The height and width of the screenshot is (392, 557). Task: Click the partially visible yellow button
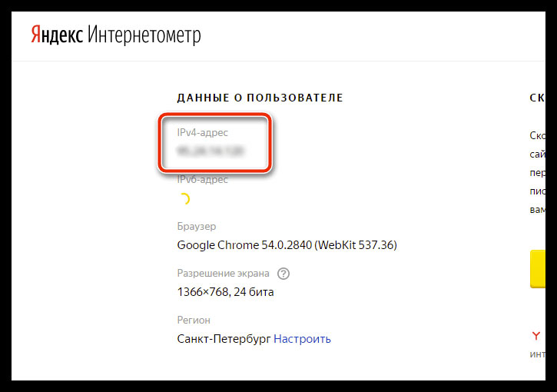(x=538, y=269)
